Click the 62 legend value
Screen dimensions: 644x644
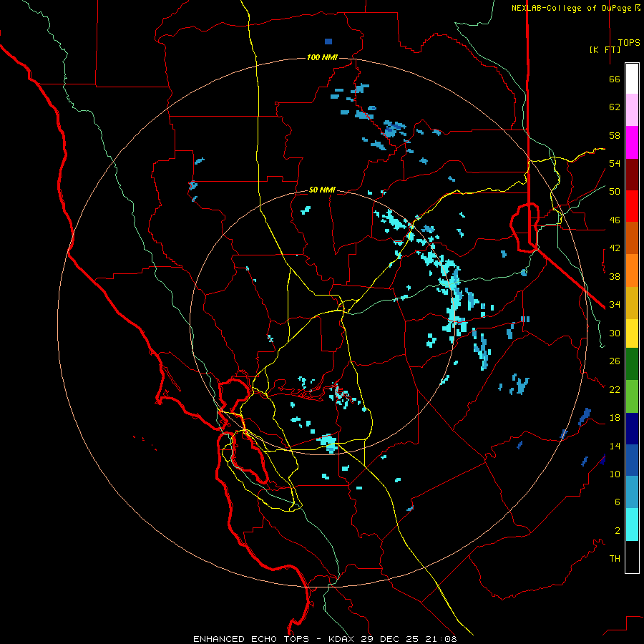pyautogui.click(x=615, y=107)
